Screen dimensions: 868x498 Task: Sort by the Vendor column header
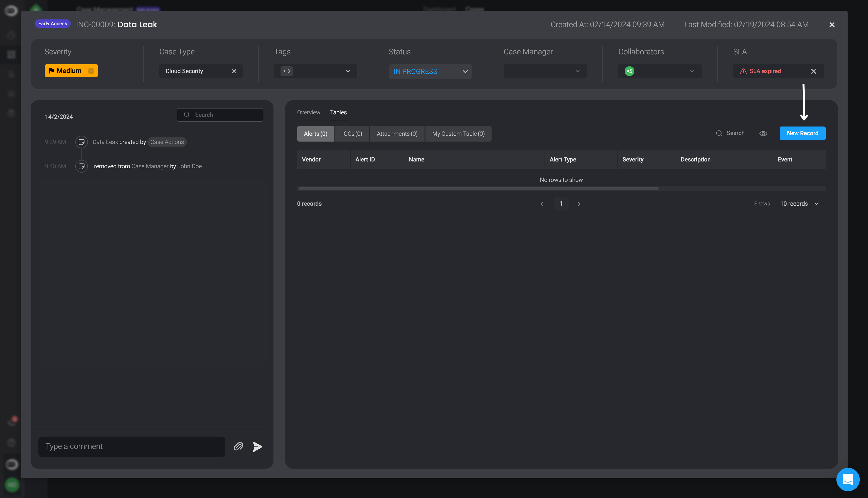click(323, 159)
